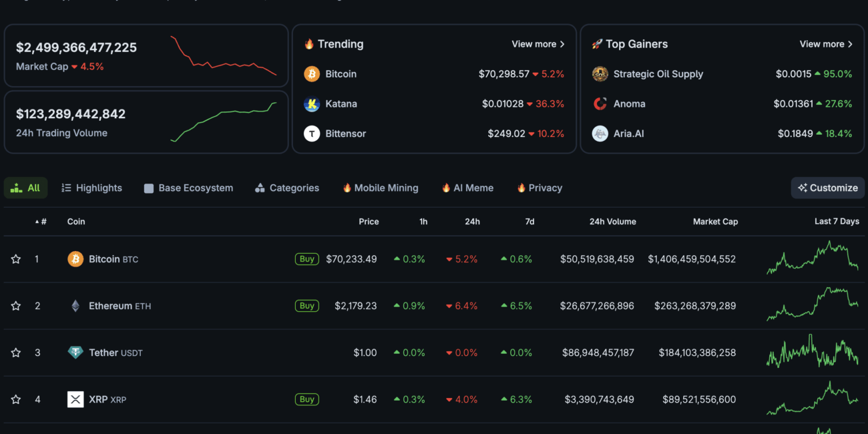Expand Trending with View more
This screenshot has width=868, height=434.
537,44
